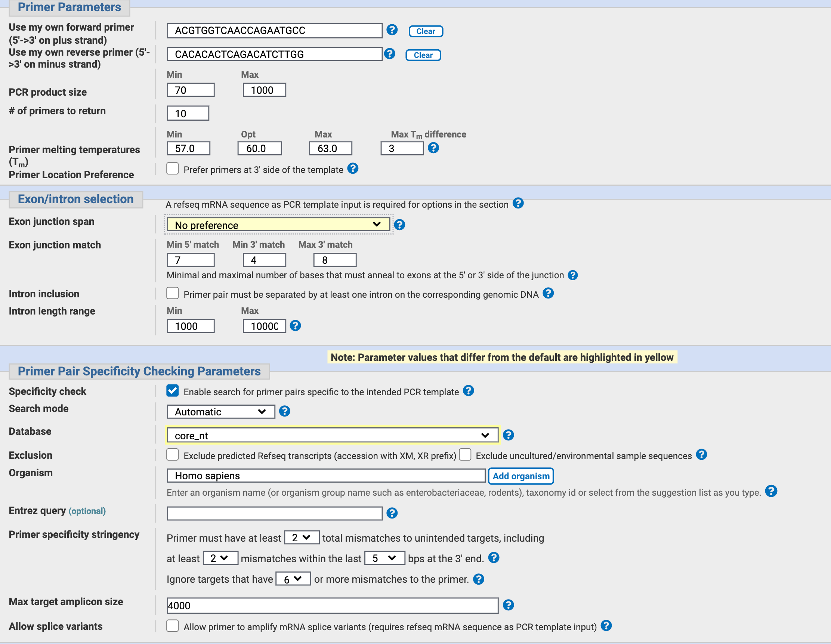Click help icon beside Database dropdown
The width and height of the screenshot is (831, 644).
click(x=508, y=435)
